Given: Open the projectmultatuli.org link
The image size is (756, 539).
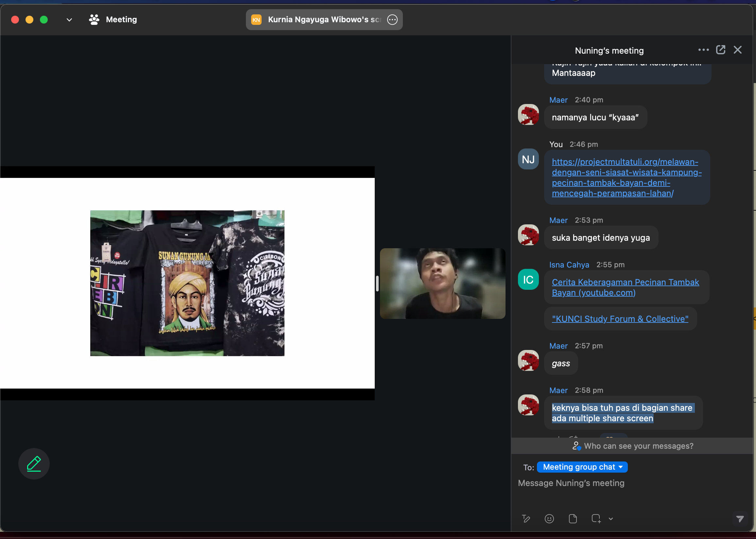Looking at the screenshot, I should 626,178.
